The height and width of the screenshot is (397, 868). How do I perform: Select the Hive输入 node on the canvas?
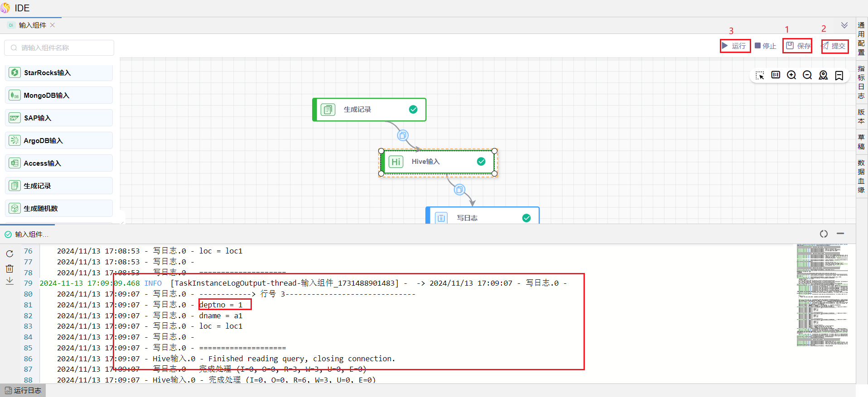pyautogui.click(x=438, y=162)
